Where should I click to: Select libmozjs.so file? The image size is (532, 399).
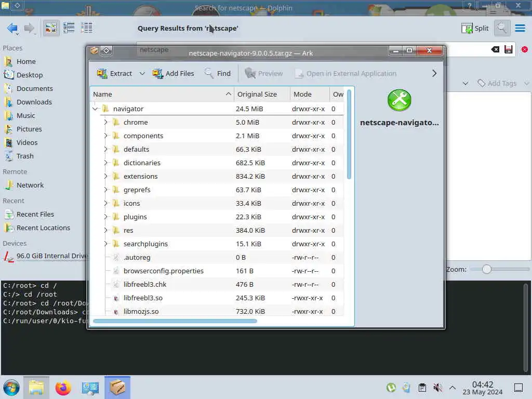[x=217, y=311]
